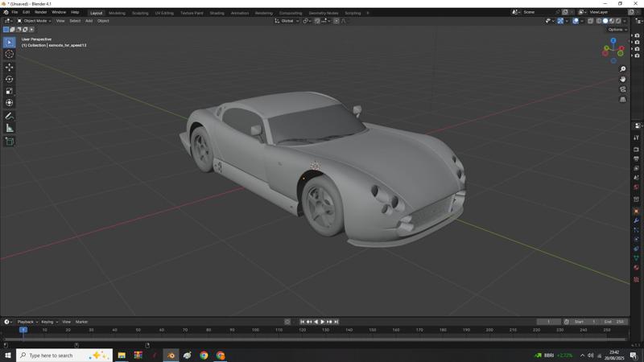Toggle viewport gizmo visibility
This screenshot has height=362, width=644.
(x=560, y=21)
